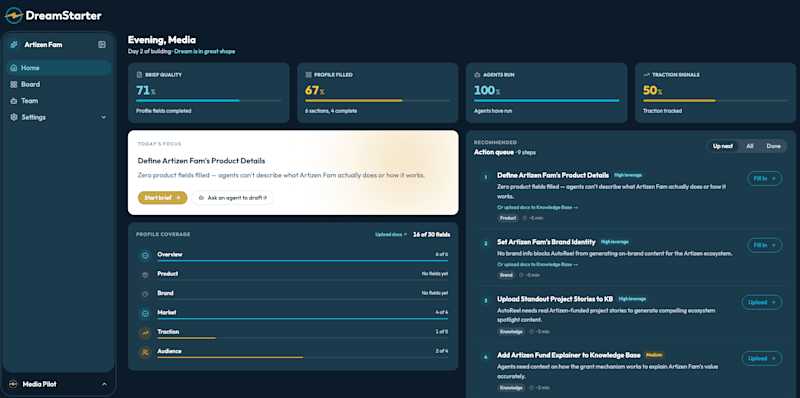The width and height of the screenshot is (800, 398).
Task: Click the robot icon on Ask an agent button
Action: [201, 197]
